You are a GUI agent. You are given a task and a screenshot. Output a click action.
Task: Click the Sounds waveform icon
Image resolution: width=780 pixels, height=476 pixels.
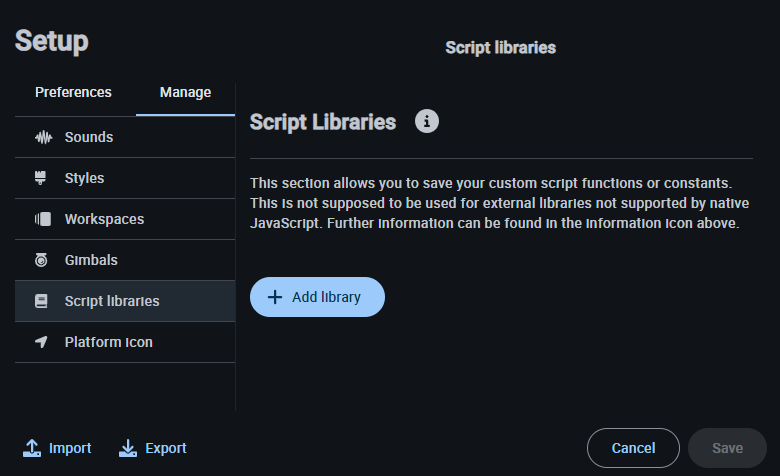click(42, 137)
